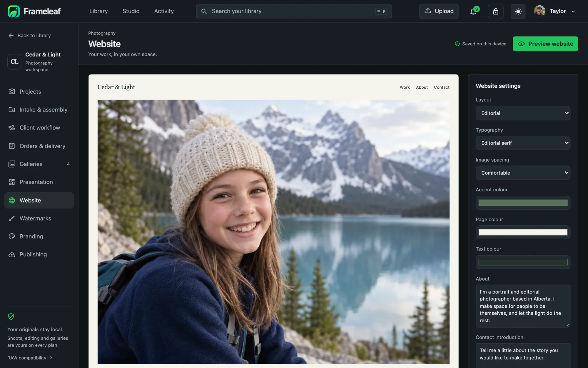The image size is (588, 368).
Task: Click Cedar & Light preview title
Action: tap(116, 87)
